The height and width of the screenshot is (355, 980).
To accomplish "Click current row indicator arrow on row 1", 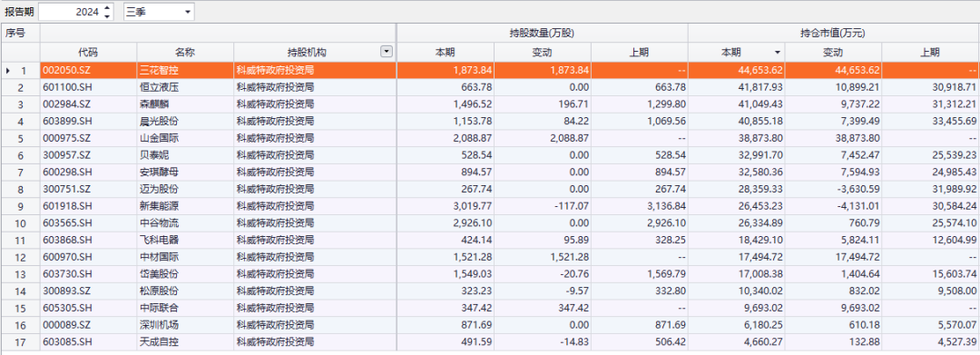I will coord(8,71).
